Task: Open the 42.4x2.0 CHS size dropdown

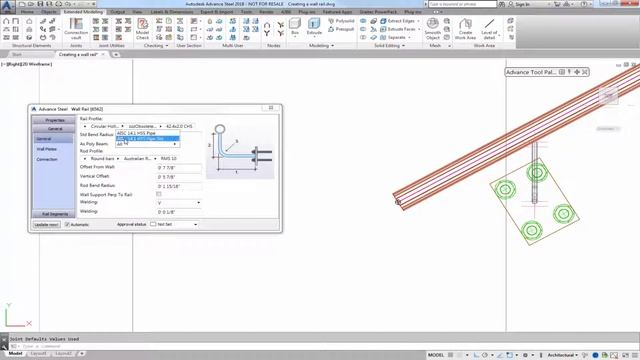Action: click(x=179, y=127)
